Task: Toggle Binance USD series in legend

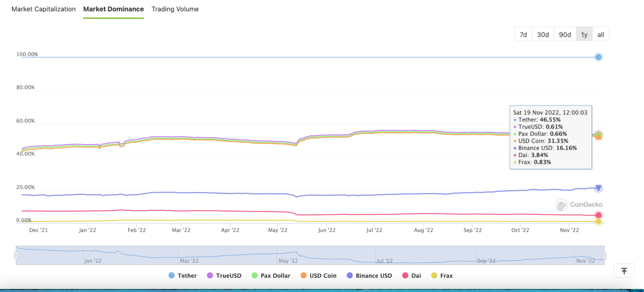Action: (369, 276)
